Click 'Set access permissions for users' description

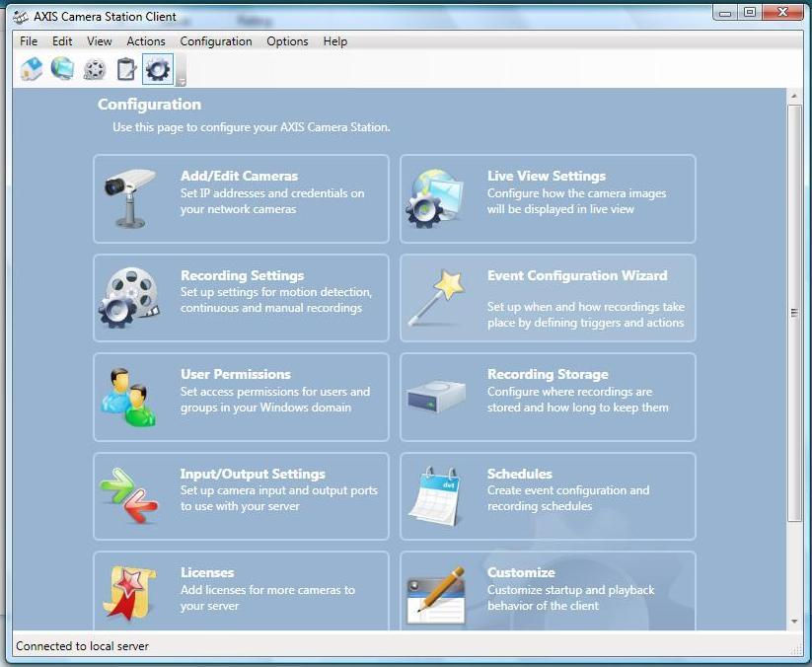275,400
